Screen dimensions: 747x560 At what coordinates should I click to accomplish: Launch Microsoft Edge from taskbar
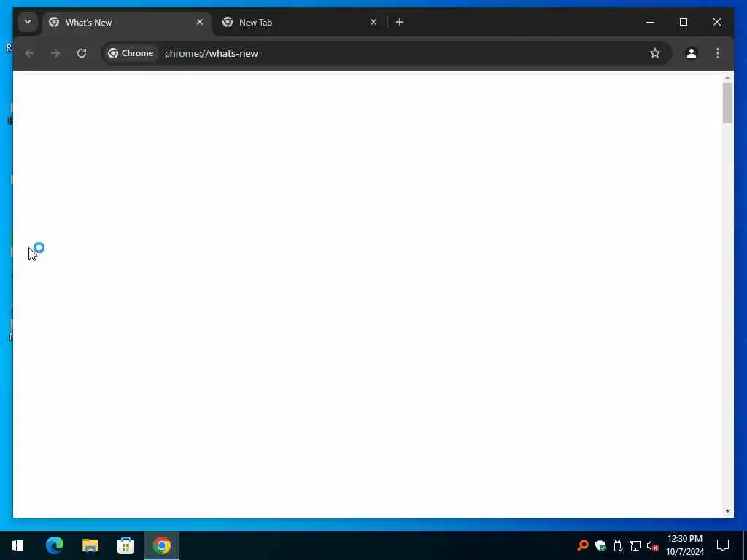[54, 545]
